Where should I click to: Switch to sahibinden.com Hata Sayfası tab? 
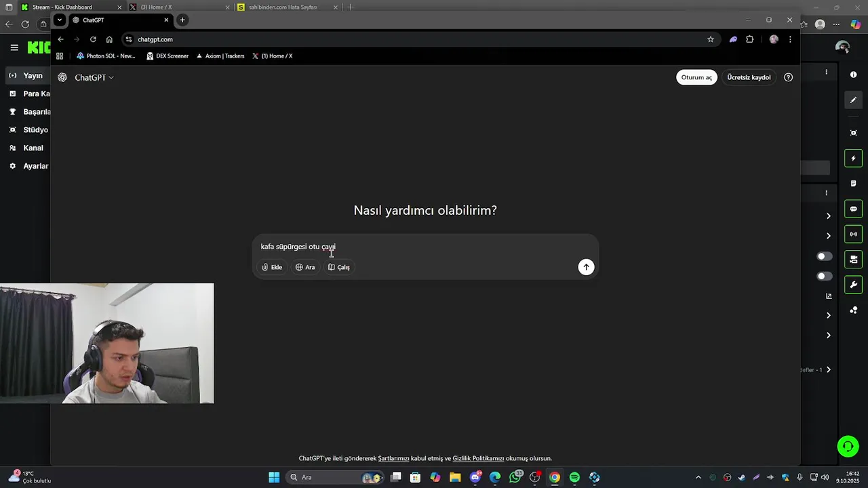click(x=288, y=7)
